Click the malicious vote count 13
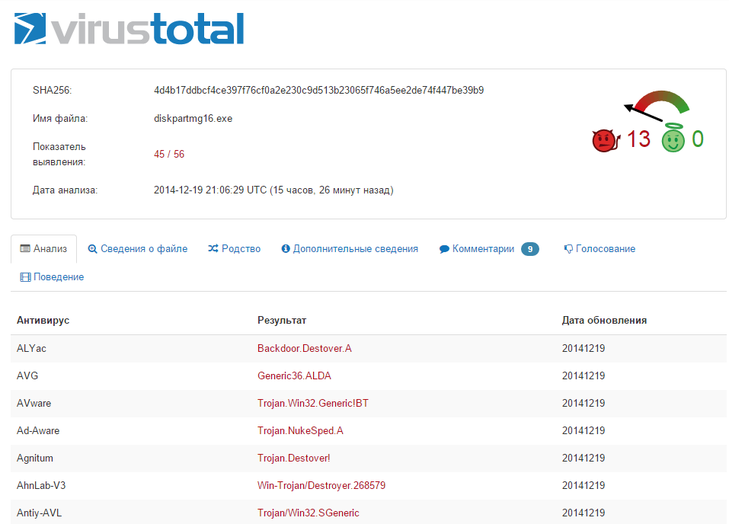 tap(638, 139)
